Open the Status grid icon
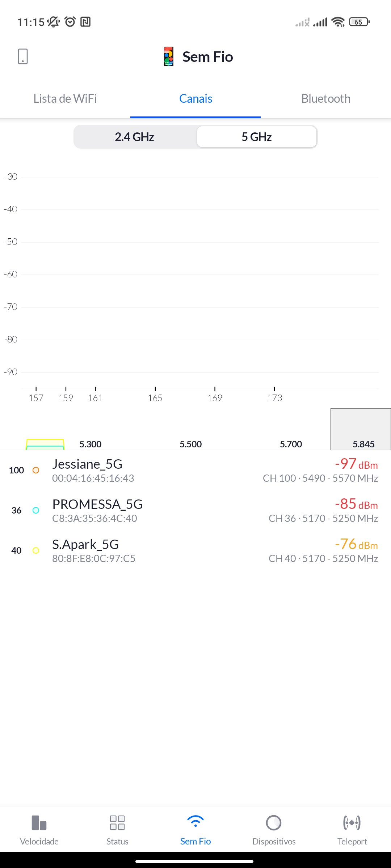This screenshot has width=391, height=868. (x=117, y=823)
